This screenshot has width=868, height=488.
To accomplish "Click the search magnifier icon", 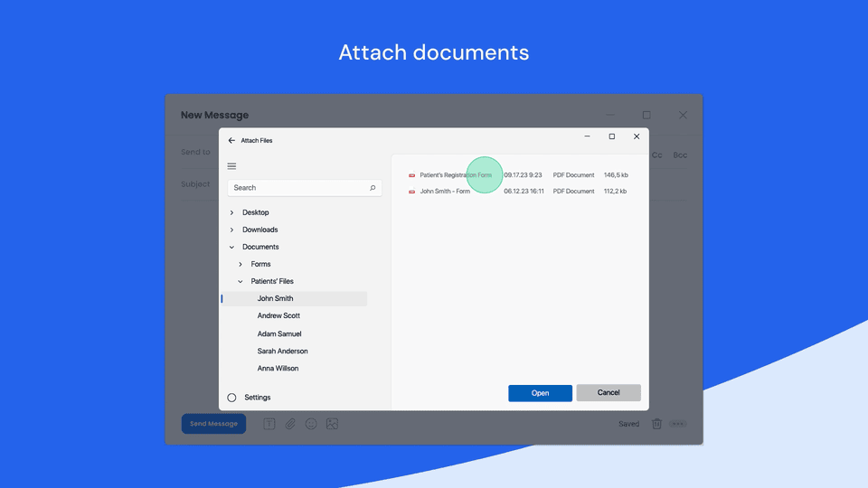I will tap(373, 188).
